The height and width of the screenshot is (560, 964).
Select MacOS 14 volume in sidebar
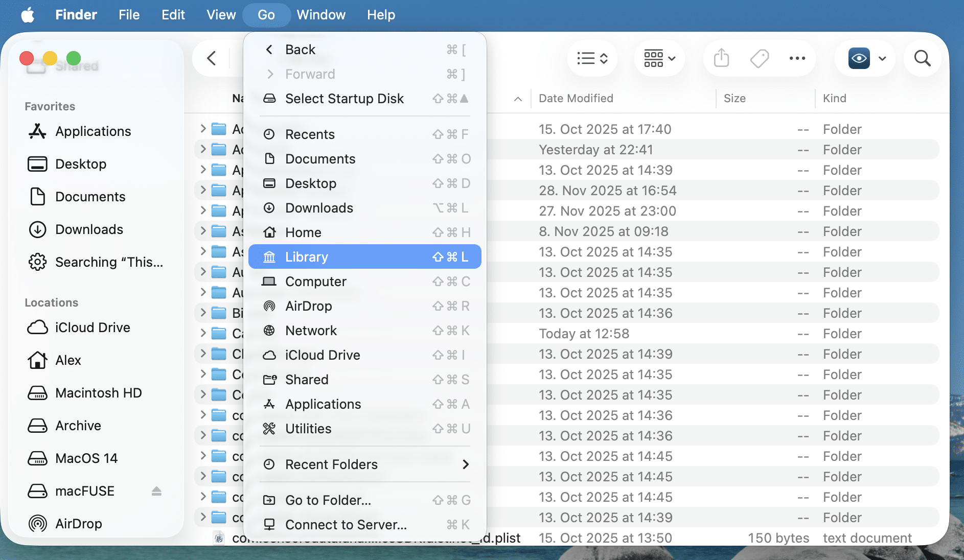pos(96,458)
